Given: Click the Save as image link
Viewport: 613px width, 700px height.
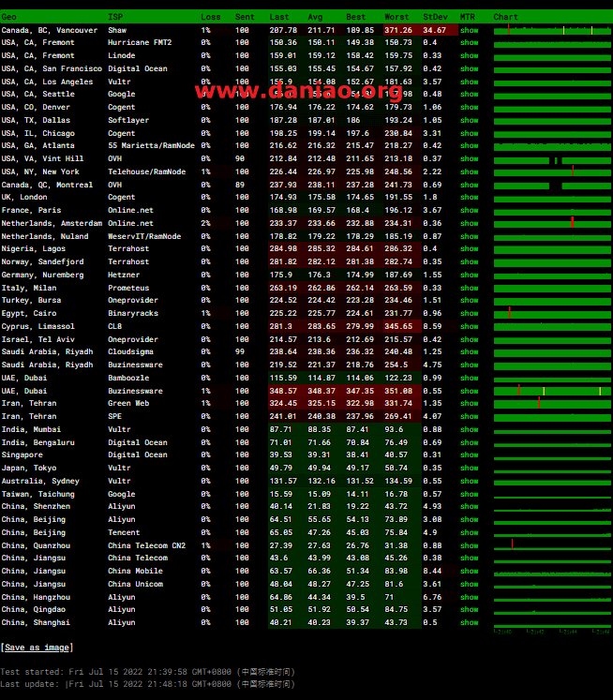Looking at the screenshot, I should pos(37,648).
